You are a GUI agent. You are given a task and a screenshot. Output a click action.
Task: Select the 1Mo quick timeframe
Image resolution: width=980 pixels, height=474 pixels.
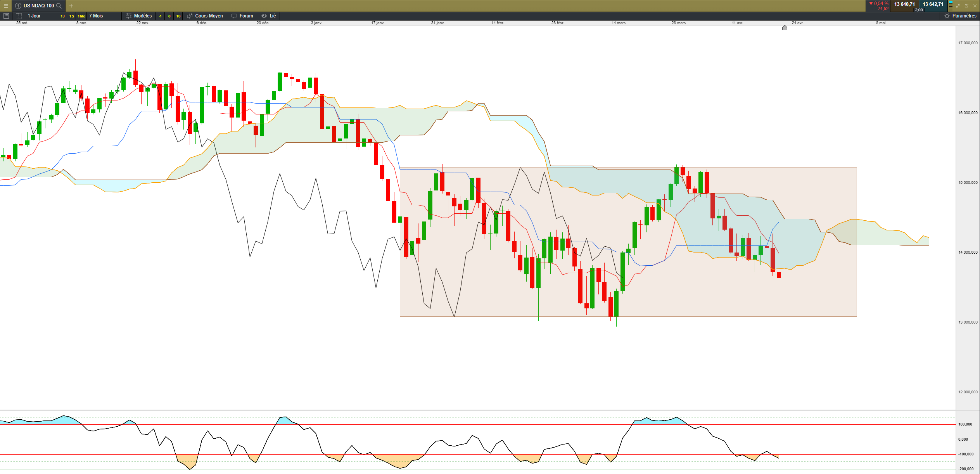click(81, 16)
